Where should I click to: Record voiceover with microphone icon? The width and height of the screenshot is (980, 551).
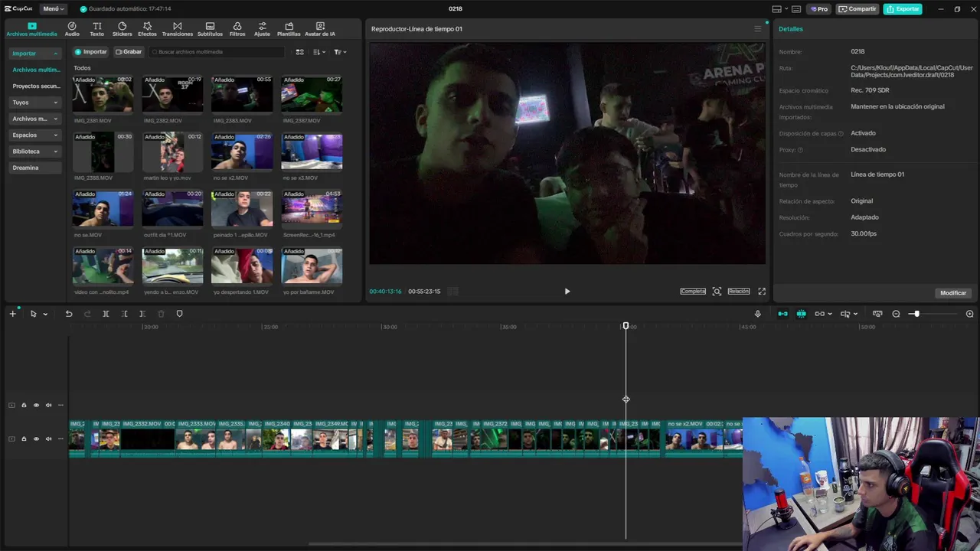pyautogui.click(x=758, y=314)
